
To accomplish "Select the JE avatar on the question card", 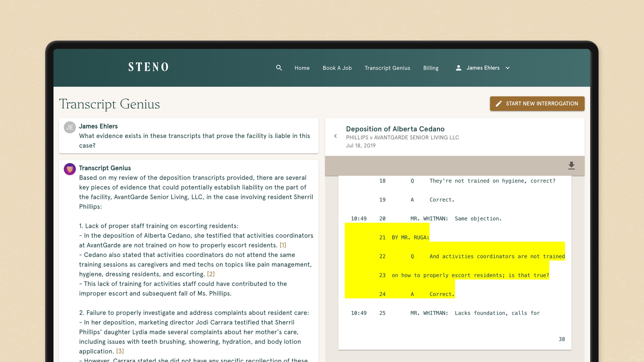I will [70, 127].
